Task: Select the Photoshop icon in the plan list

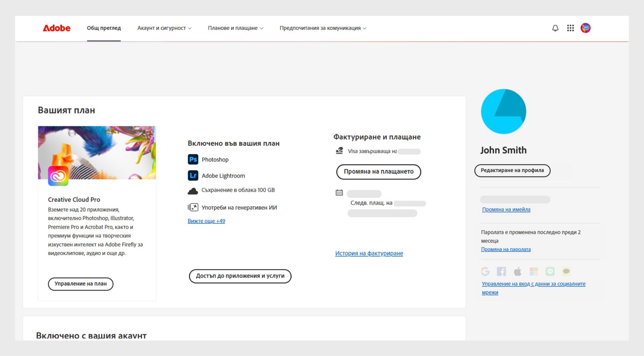Action: pos(193,159)
